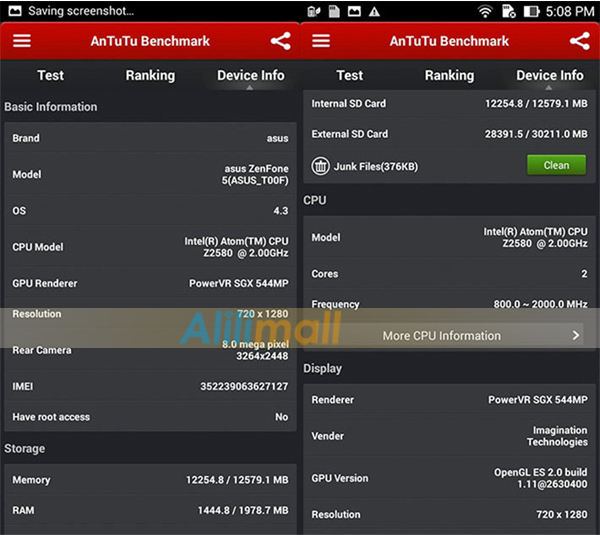Tap the RAM 1444.8 / 1978.7 MB row
This screenshot has width=600, height=535.
coord(150,511)
